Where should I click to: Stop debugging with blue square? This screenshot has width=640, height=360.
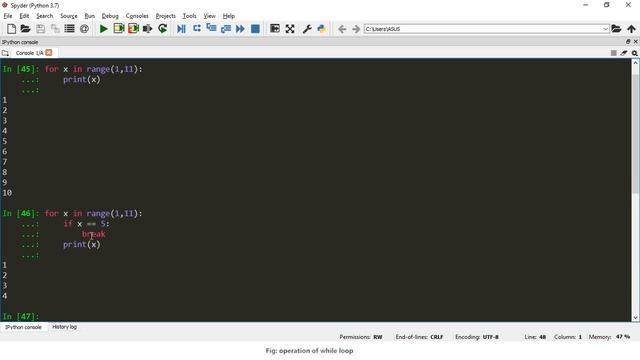[x=255, y=29]
